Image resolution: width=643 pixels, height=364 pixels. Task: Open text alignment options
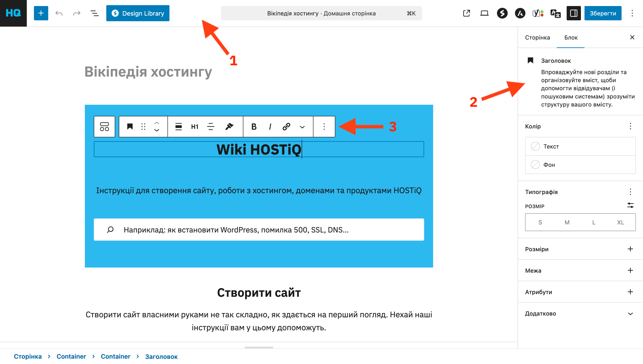[211, 127]
